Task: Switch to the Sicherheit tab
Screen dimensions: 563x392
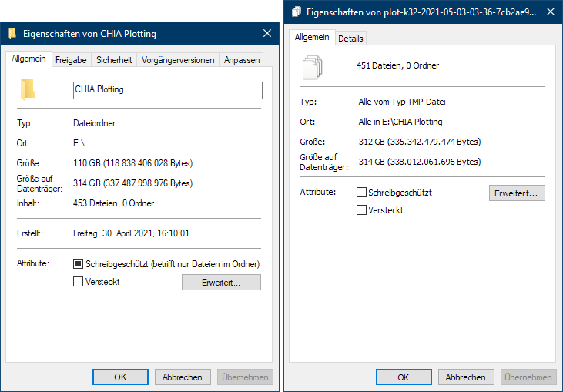Action: point(114,60)
